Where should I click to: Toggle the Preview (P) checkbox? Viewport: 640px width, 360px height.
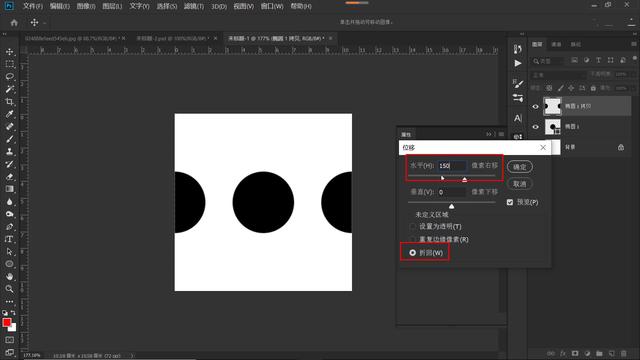(510, 202)
